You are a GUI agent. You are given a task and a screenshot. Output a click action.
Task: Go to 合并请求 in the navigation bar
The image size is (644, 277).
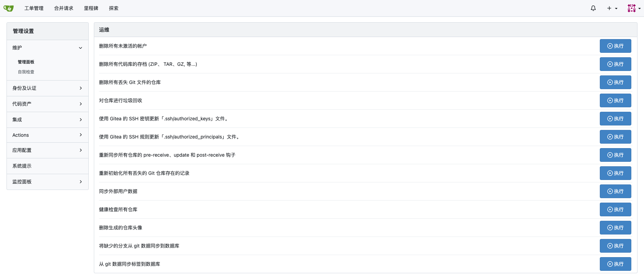point(64,8)
